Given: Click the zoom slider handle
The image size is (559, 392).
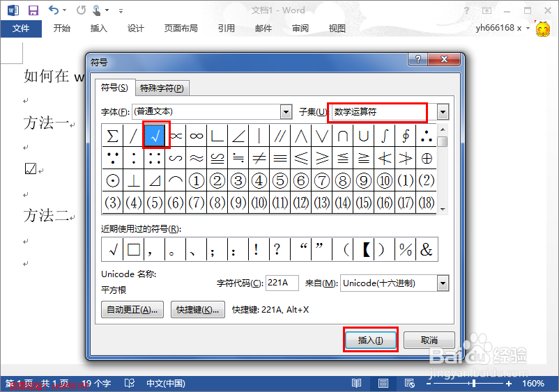Looking at the screenshot, I should 473,384.
